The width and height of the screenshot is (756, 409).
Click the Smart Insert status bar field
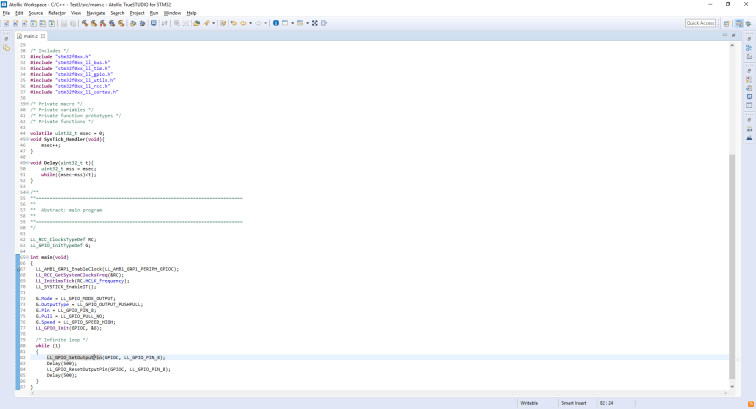tap(576, 403)
